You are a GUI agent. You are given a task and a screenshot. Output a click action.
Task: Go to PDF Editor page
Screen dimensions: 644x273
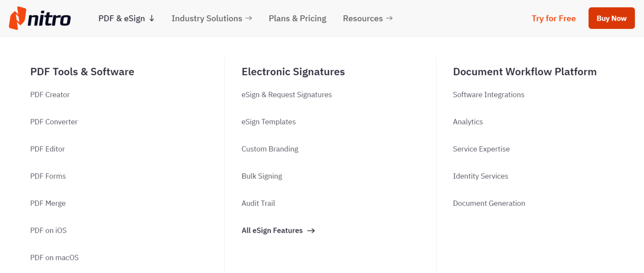point(47,149)
